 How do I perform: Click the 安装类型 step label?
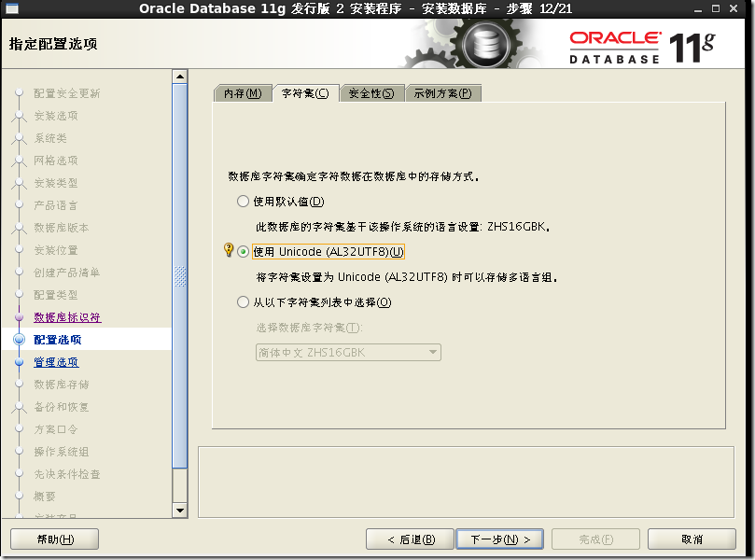click(x=56, y=183)
